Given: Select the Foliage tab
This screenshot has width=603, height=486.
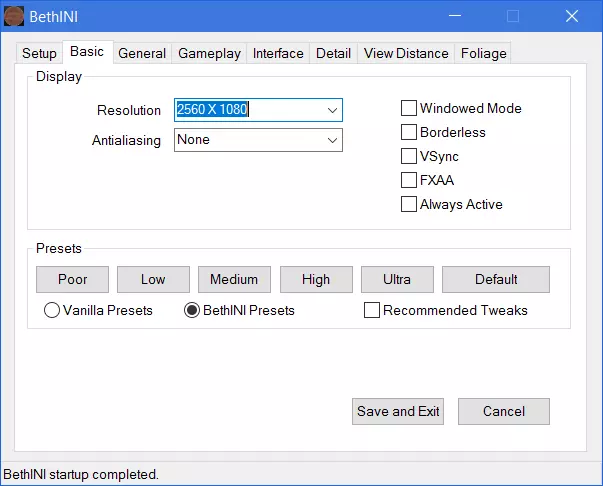Looking at the screenshot, I should 483,53.
